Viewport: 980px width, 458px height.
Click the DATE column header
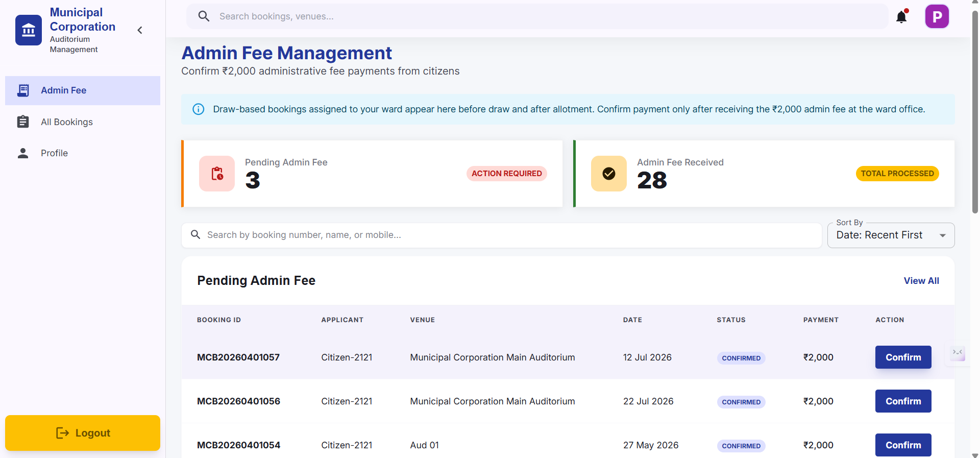(632, 320)
